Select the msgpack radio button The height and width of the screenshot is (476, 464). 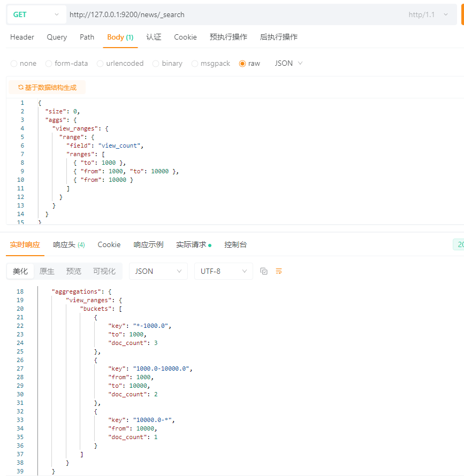(x=195, y=64)
